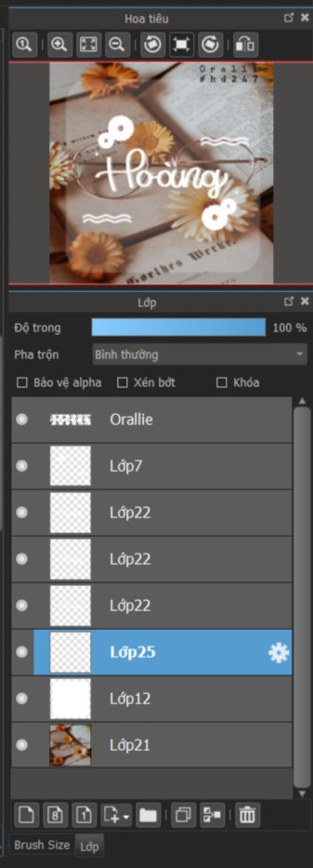The image size is (313, 868).
Task: Create a new 8-bit layer
Action: [55, 816]
